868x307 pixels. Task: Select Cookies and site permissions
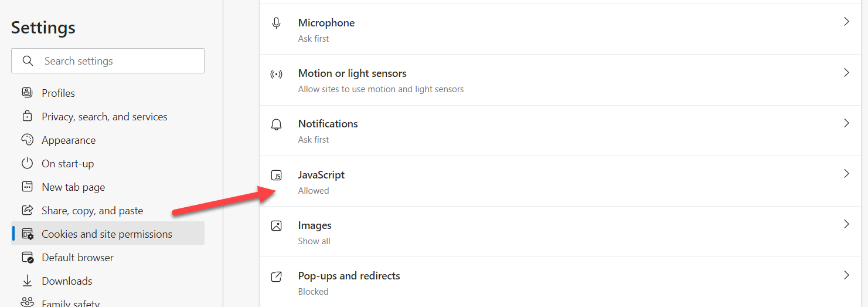[107, 234]
